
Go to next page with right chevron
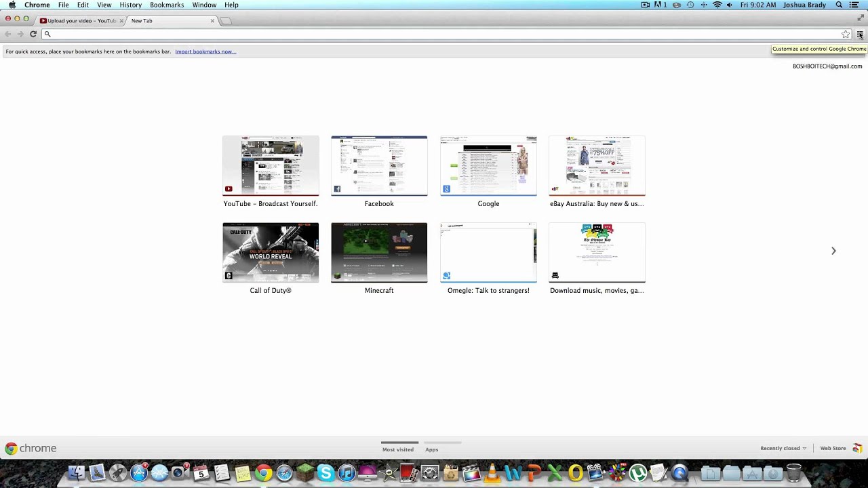point(833,251)
